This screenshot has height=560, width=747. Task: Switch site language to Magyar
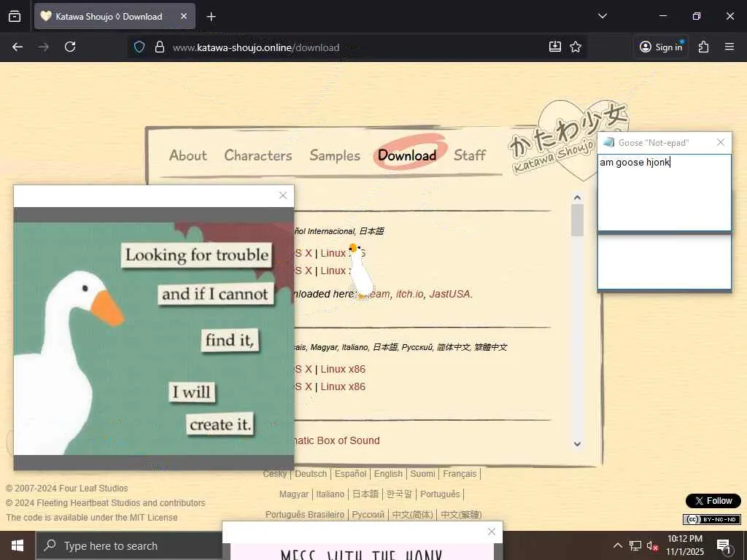coord(293,494)
